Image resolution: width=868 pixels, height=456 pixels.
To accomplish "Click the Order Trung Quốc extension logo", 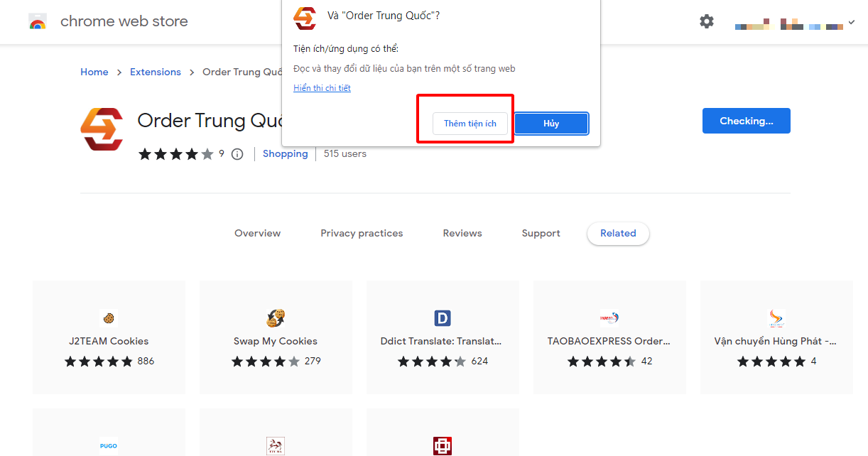I will pyautogui.click(x=102, y=129).
